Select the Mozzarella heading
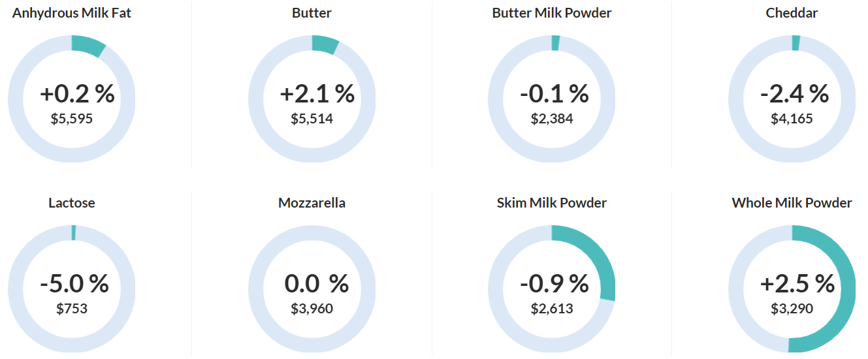This screenshot has height=359, width=868. pyautogui.click(x=312, y=203)
